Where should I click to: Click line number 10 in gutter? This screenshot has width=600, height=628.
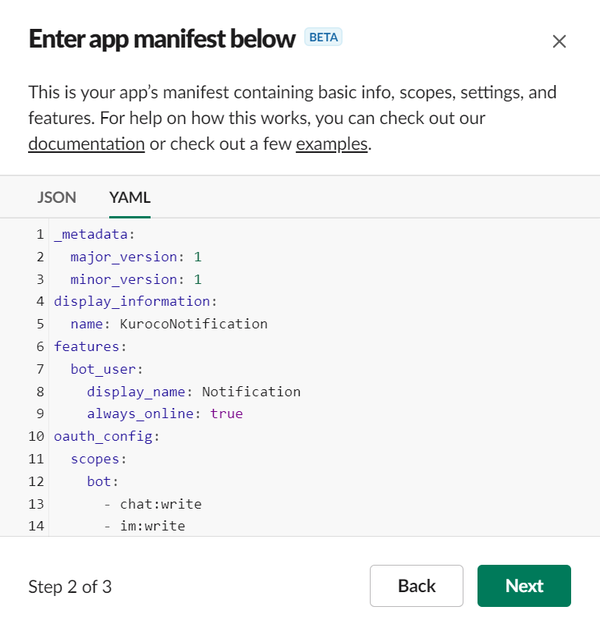(x=36, y=436)
